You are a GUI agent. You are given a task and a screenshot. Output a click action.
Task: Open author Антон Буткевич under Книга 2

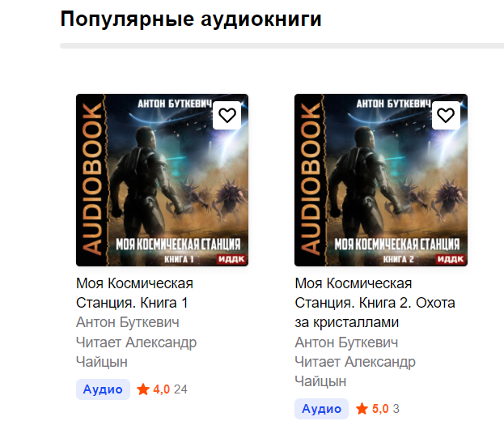pyautogui.click(x=346, y=342)
